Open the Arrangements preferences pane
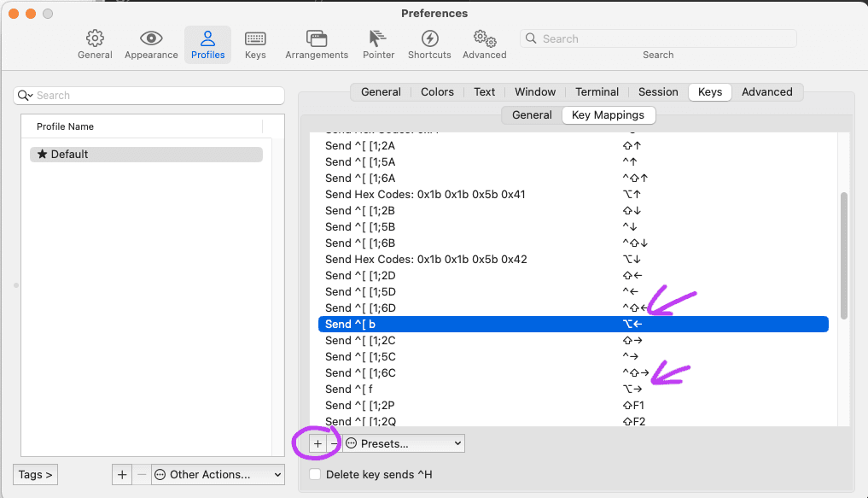The width and height of the screenshot is (868, 498). (x=317, y=44)
